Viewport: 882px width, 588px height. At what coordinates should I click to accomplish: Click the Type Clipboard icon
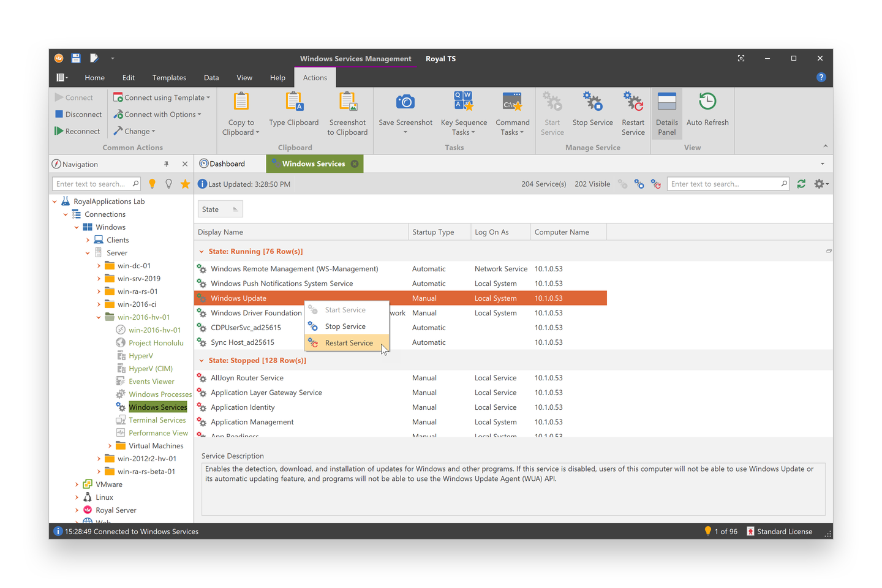point(294,102)
